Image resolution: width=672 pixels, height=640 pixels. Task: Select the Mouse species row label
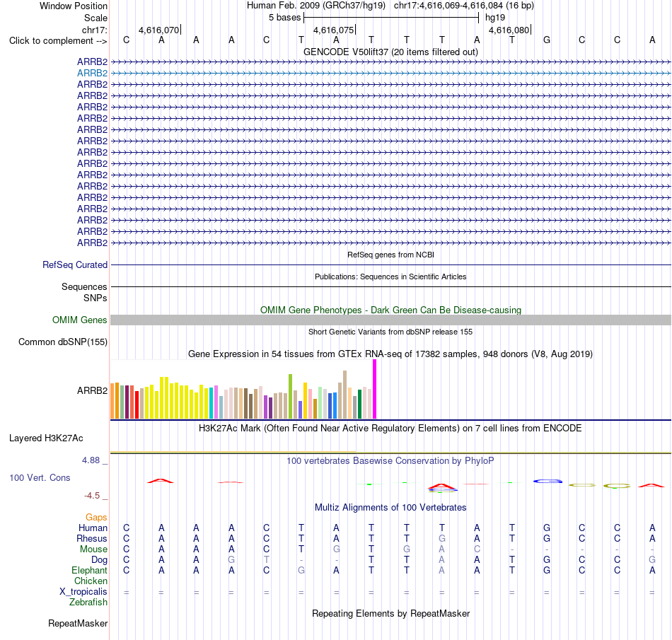(93, 549)
